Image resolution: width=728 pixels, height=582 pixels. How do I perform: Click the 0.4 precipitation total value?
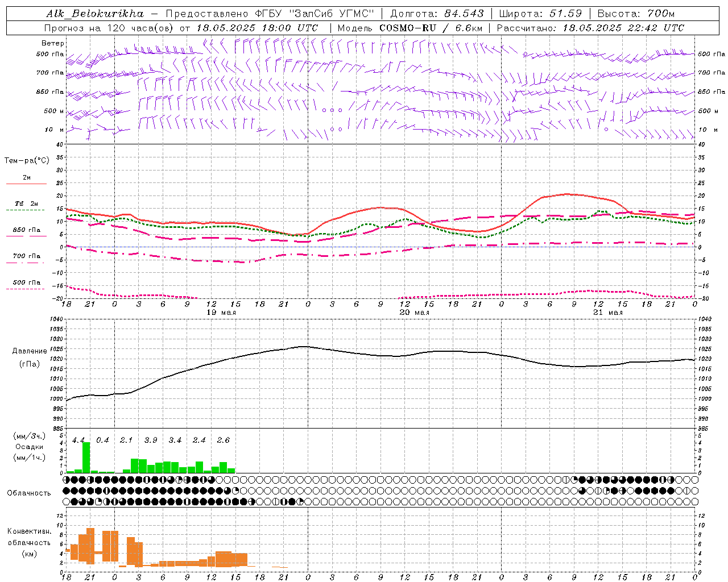pos(102,440)
